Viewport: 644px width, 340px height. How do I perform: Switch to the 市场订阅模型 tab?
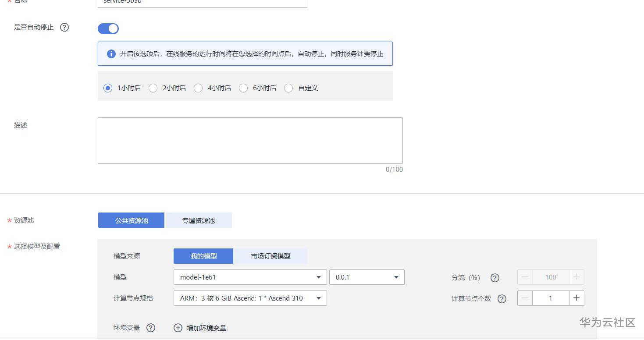pyautogui.click(x=270, y=256)
